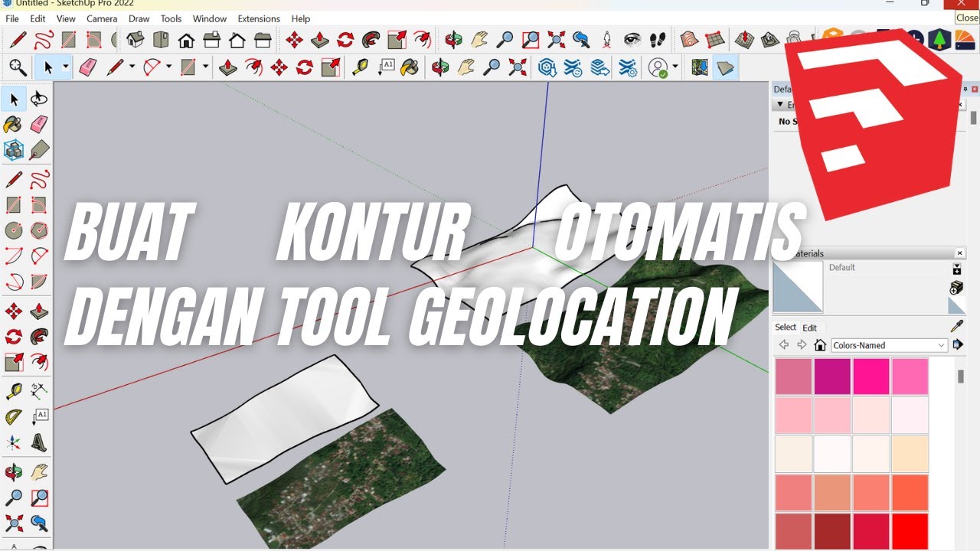Select the Axes tool
This screenshot has height=551, width=980.
pos(14,443)
